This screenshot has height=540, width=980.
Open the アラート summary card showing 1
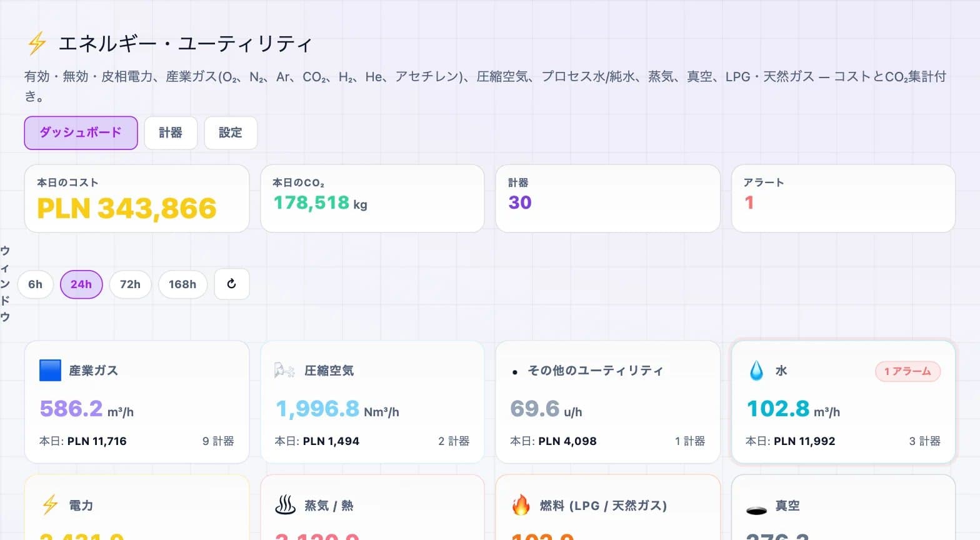tap(843, 199)
